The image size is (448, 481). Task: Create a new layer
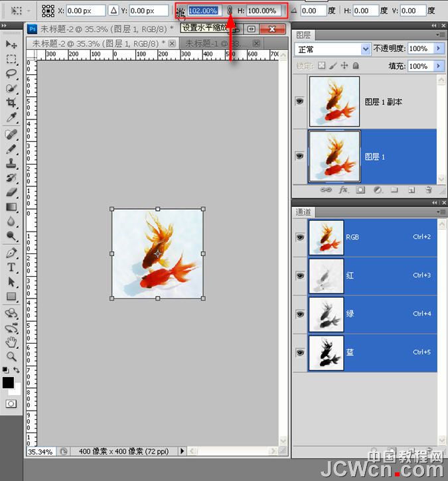point(411,190)
